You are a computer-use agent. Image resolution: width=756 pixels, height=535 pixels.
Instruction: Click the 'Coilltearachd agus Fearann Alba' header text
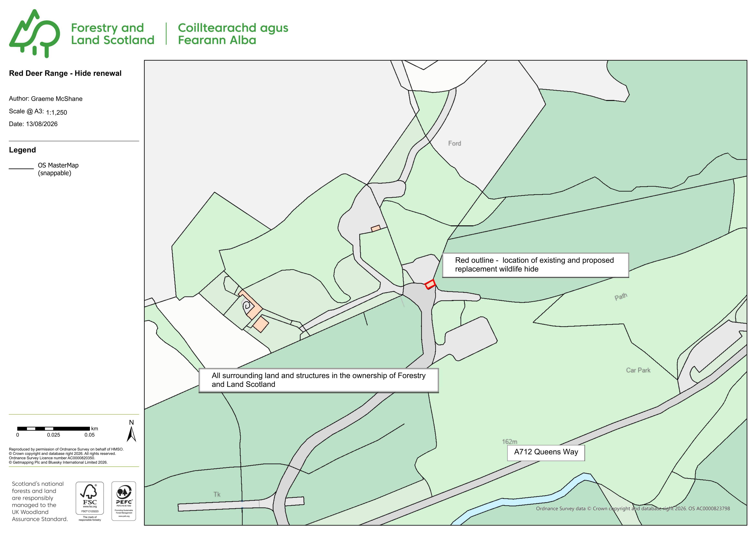233,34
